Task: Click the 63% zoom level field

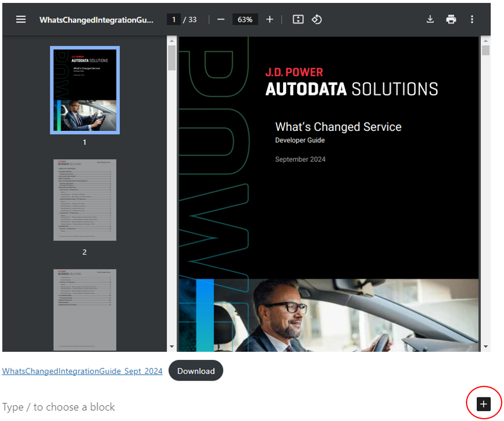Action: pyautogui.click(x=245, y=20)
